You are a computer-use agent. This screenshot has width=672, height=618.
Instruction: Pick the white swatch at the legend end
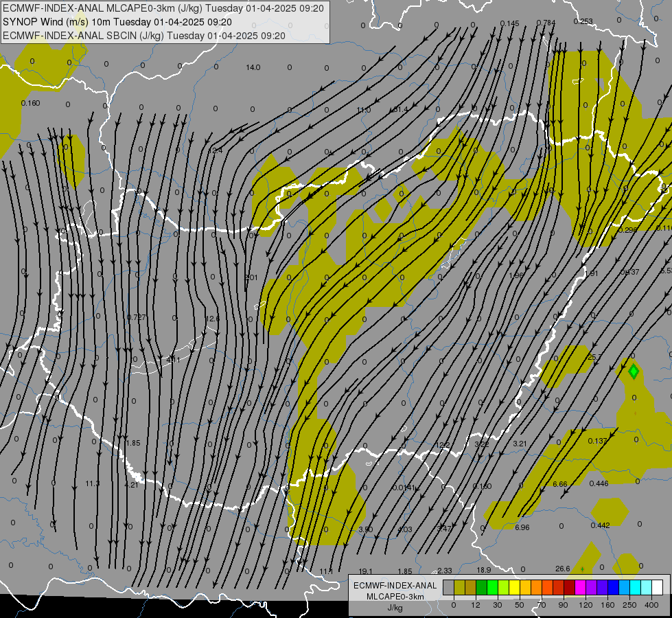point(658,587)
